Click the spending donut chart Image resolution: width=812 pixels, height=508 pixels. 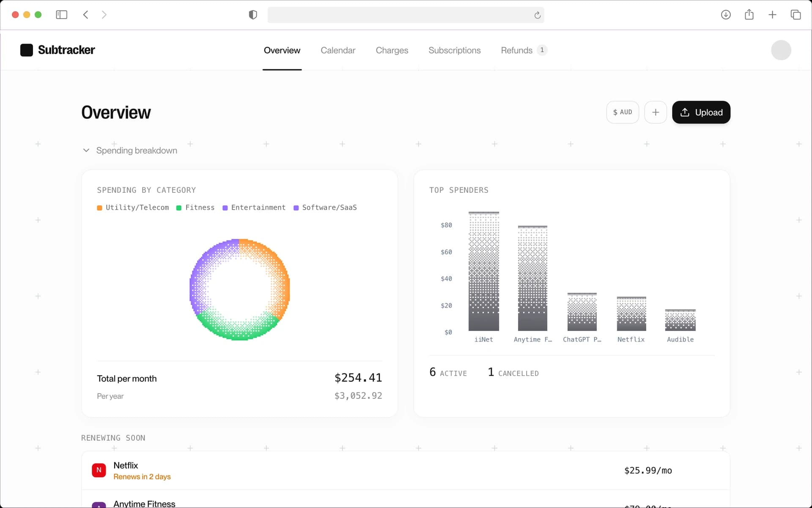tap(239, 290)
